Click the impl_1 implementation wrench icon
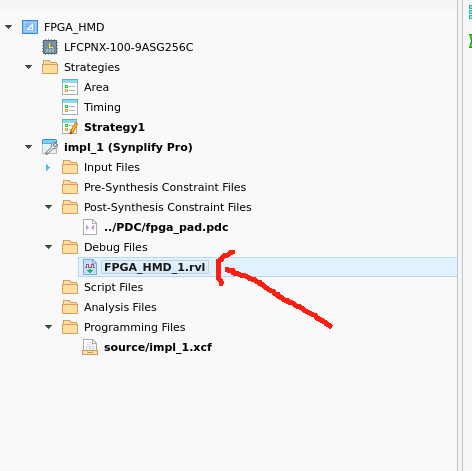472x471 pixels. click(x=50, y=147)
